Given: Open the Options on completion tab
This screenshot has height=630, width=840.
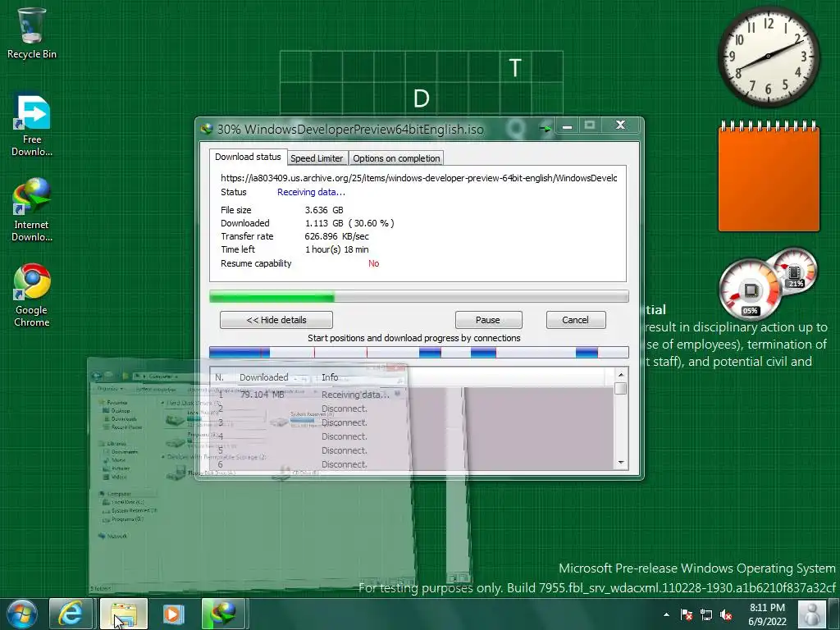Looking at the screenshot, I should point(396,158).
